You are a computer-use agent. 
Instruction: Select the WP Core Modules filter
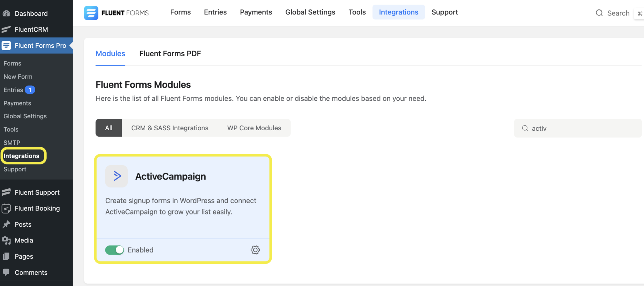[x=254, y=128]
